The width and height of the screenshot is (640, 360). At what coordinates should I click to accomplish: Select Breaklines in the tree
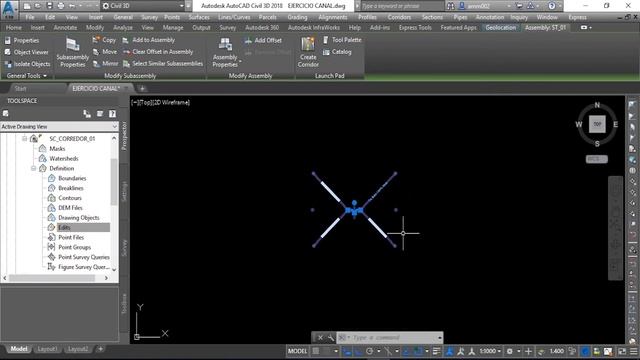pos(71,188)
